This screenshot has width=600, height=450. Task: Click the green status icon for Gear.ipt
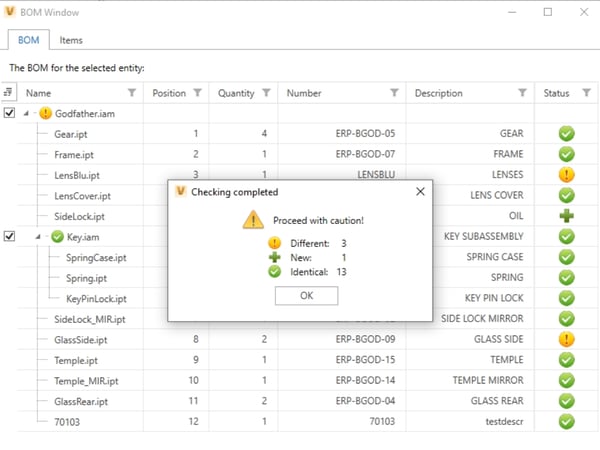tap(566, 134)
